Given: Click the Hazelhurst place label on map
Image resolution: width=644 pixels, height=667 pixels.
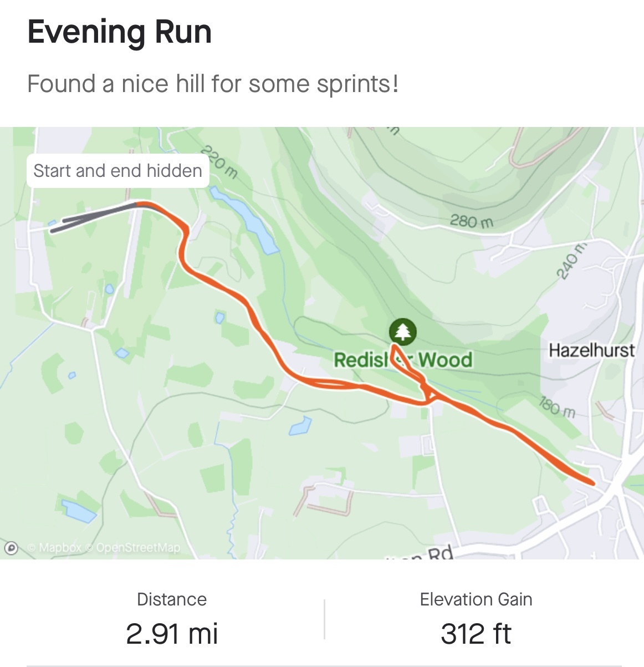Looking at the screenshot, I should pyautogui.click(x=592, y=350).
